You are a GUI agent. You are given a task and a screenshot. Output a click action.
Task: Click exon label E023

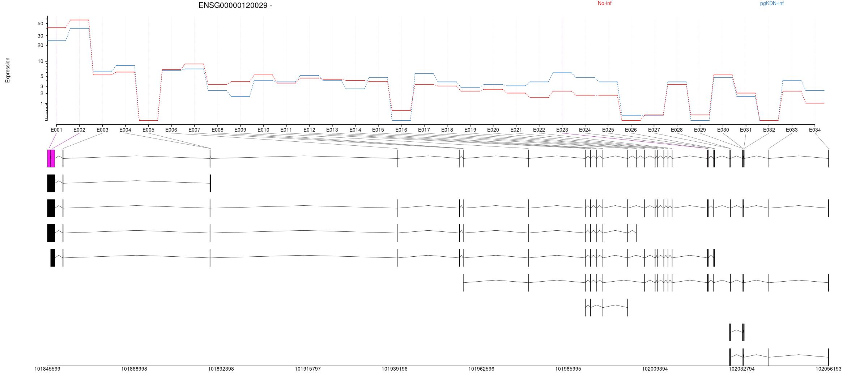(562, 130)
